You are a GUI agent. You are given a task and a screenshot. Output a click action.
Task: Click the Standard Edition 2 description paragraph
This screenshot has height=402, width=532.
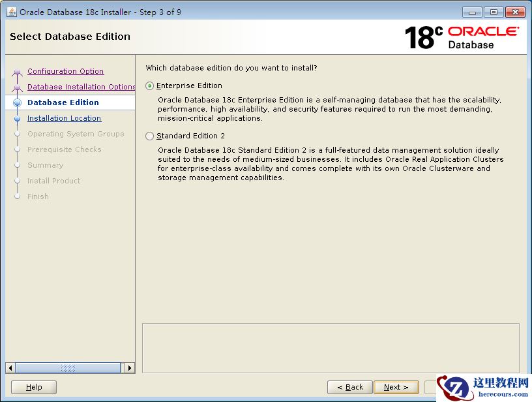tap(331, 164)
